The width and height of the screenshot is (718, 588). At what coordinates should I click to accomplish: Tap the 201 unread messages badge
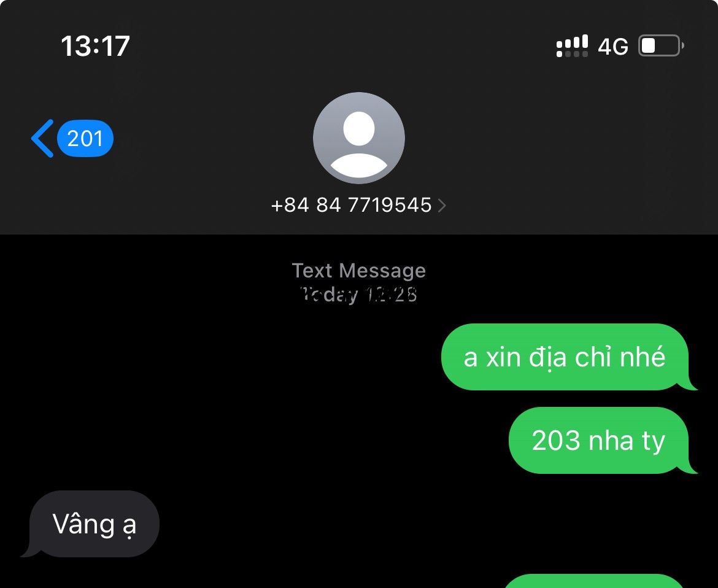(x=85, y=138)
